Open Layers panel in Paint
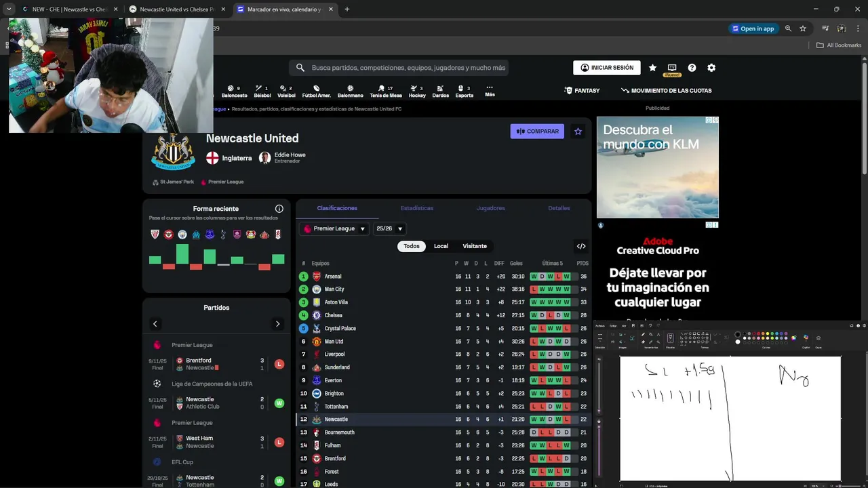Image resolution: width=868 pixels, height=488 pixels. 818,340
